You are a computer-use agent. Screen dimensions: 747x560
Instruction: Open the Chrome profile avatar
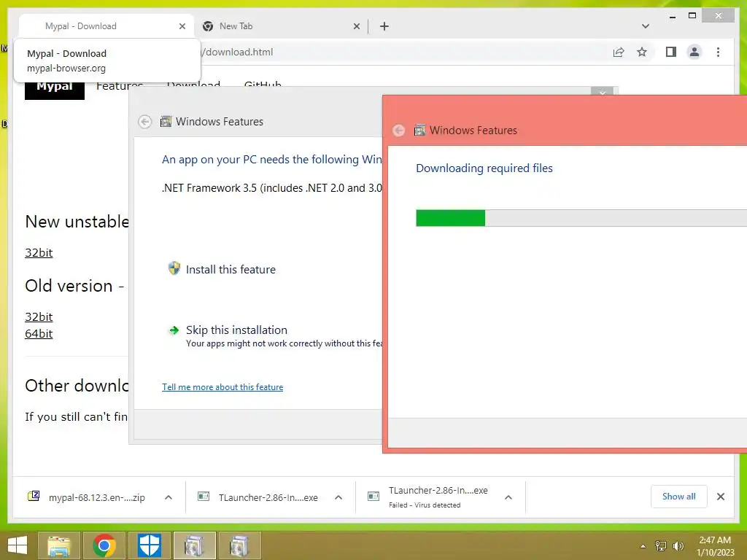[694, 52]
